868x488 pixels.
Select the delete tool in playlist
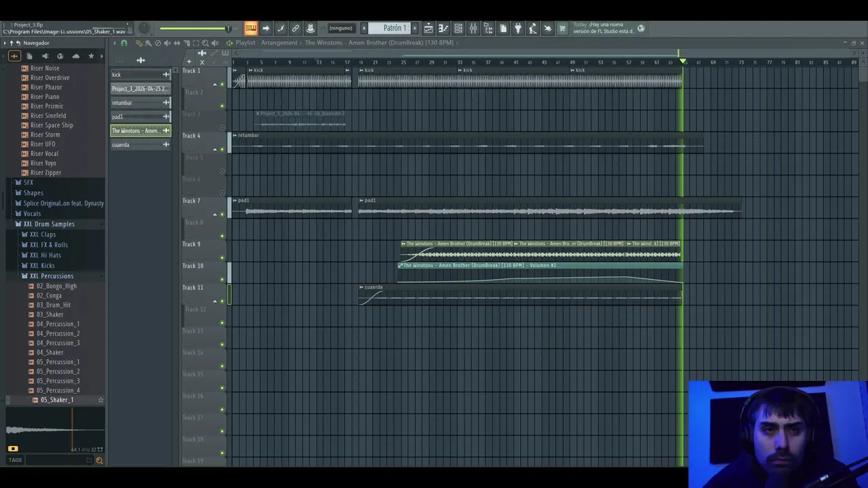pos(158,43)
